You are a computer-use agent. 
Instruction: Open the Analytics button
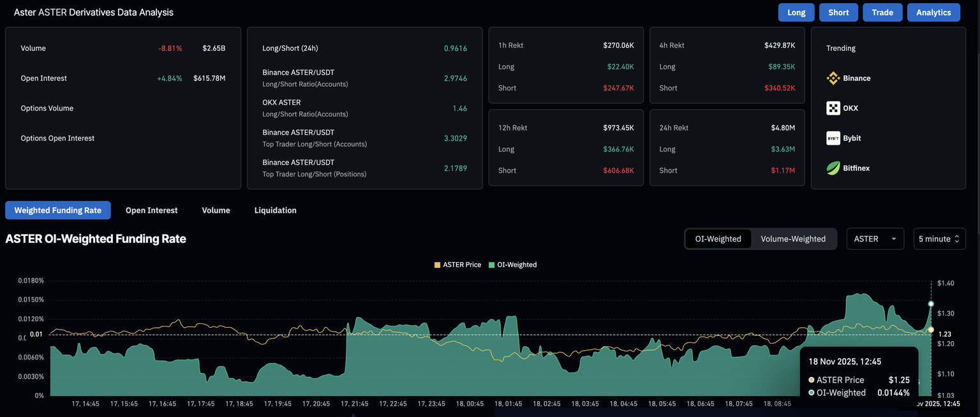[x=933, y=13]
